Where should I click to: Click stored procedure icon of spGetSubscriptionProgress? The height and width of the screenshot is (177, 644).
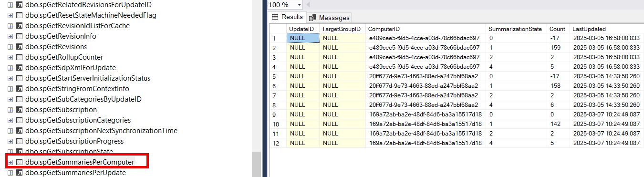pos(20,141)
